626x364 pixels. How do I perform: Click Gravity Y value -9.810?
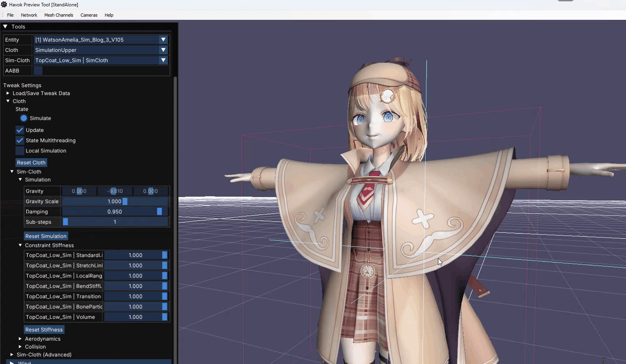pyautogui.click(x=115, y=191)
